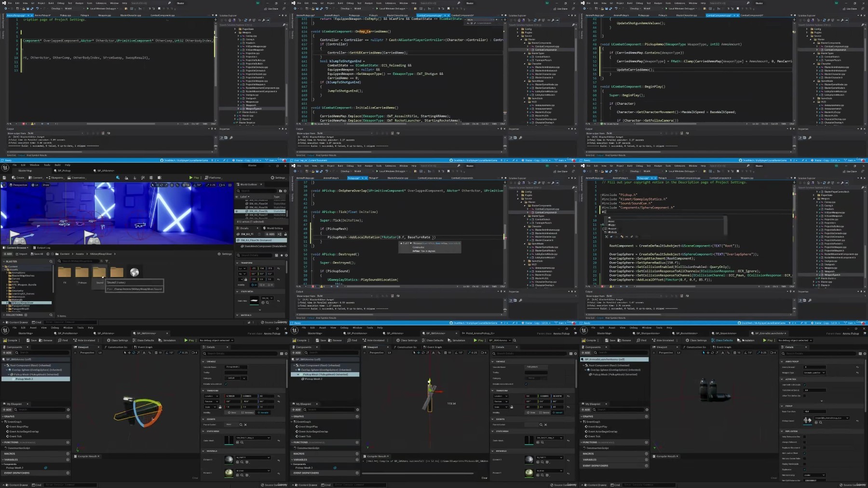Screen dimensions: 868x488
Task: Open Pickup Sound asset dropdown
Action: [x=831, y=418]
